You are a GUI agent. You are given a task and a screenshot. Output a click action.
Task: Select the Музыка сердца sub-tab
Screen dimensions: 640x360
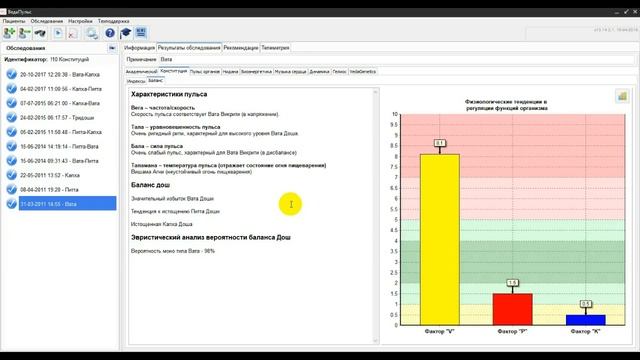pos(291,72)
